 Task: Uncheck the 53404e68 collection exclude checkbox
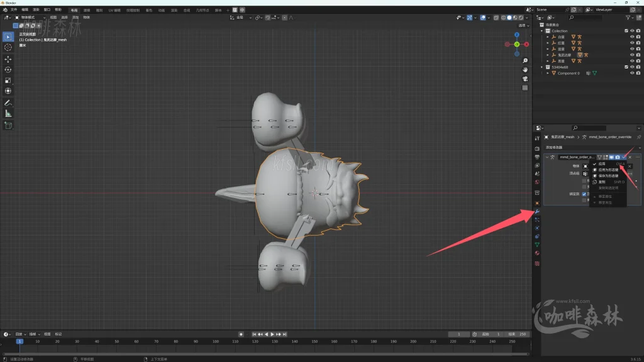click(626, 67)
